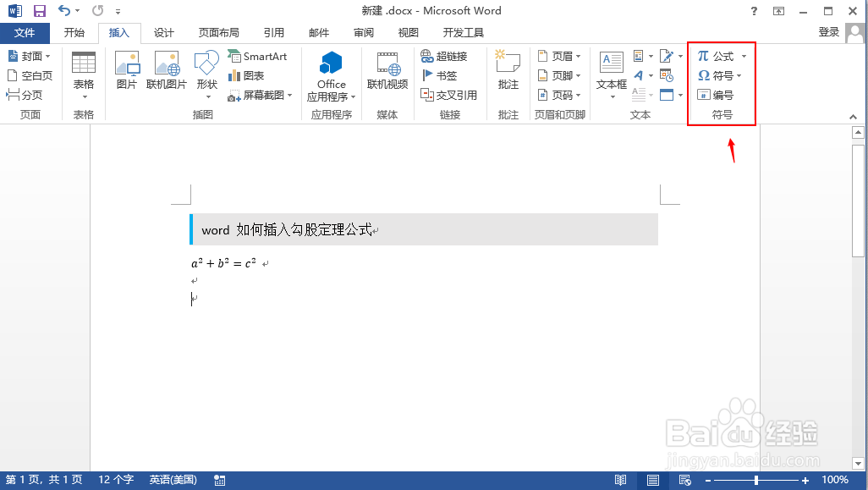
Task: Switch to Print Layout view
Action: click(653, 480)
